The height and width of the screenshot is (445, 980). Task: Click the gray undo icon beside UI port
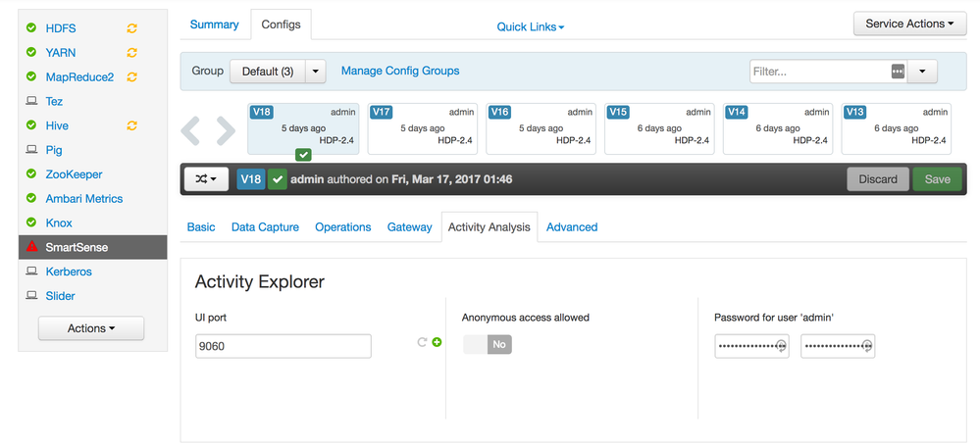click(422, 342)
